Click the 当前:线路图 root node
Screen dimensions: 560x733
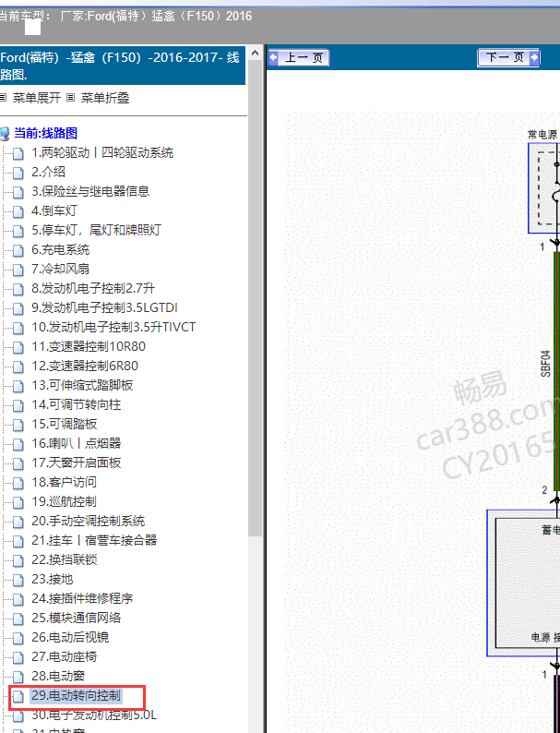pyautogui.click(x=46, y=133)
